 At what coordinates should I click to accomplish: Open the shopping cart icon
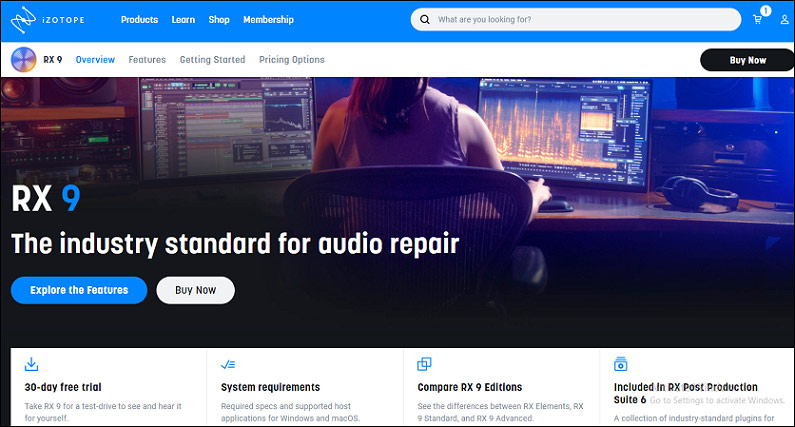tap(757, 20)
